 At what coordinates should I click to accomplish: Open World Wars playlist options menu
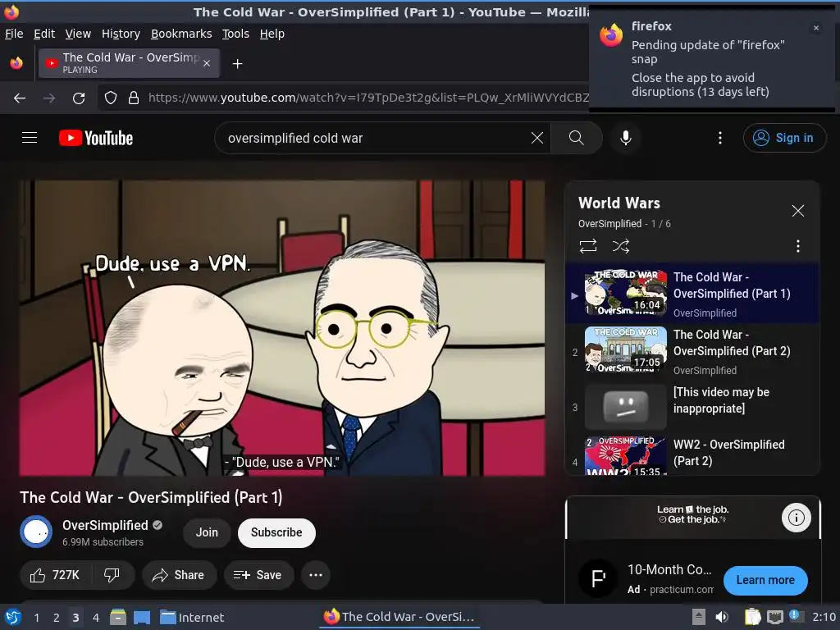[x=797, y=246]
